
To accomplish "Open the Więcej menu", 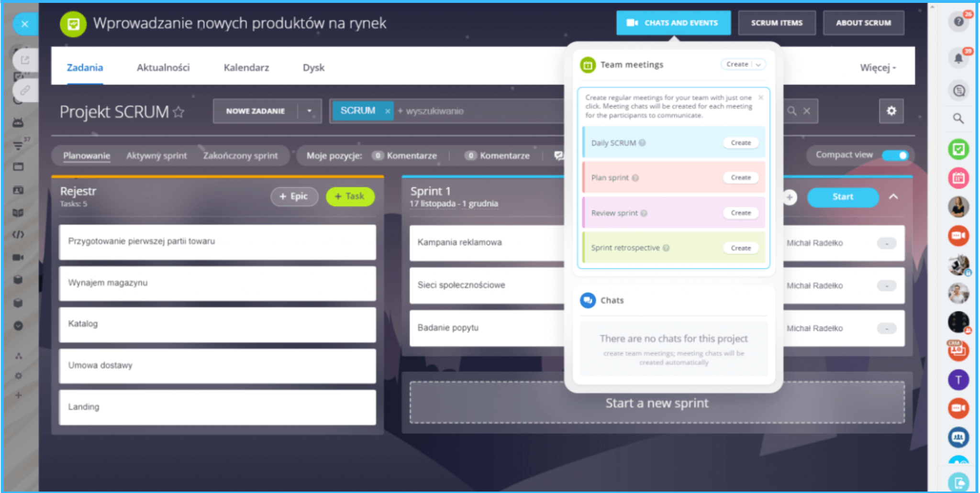I will pyautogui.click(x=878, y=68).
